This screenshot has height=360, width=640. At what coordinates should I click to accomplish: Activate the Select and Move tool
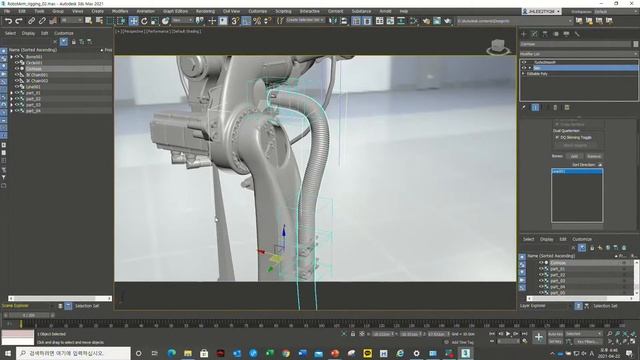click(x=133, y=21)
